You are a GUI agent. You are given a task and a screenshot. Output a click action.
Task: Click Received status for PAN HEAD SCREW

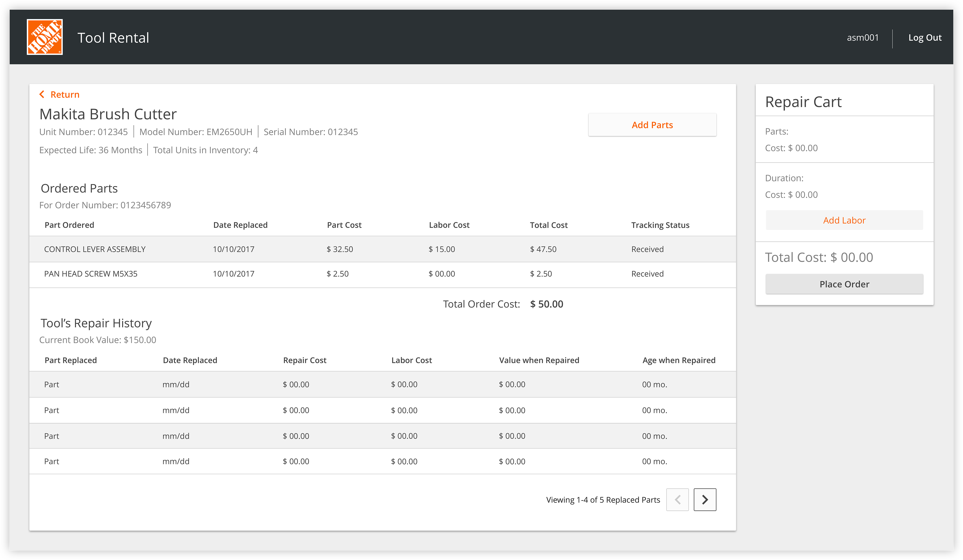click(647, 274)
